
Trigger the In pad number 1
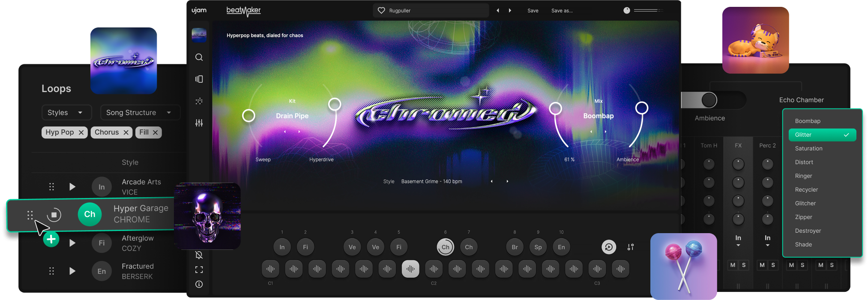point(282,247)
